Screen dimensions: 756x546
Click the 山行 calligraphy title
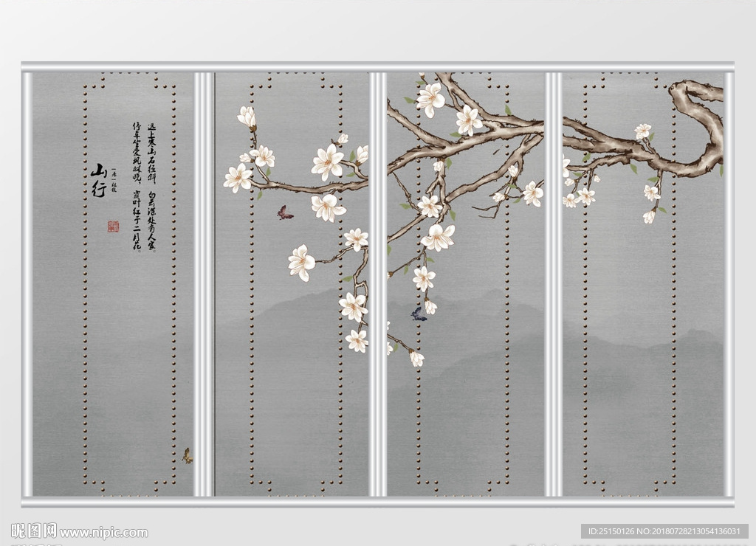tap(100, 180)
